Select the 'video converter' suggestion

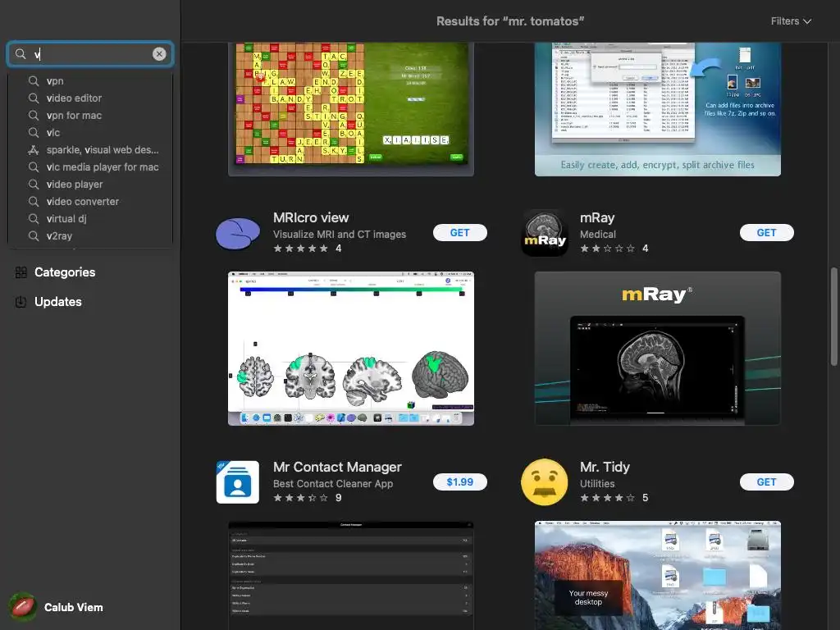(90, 202)
